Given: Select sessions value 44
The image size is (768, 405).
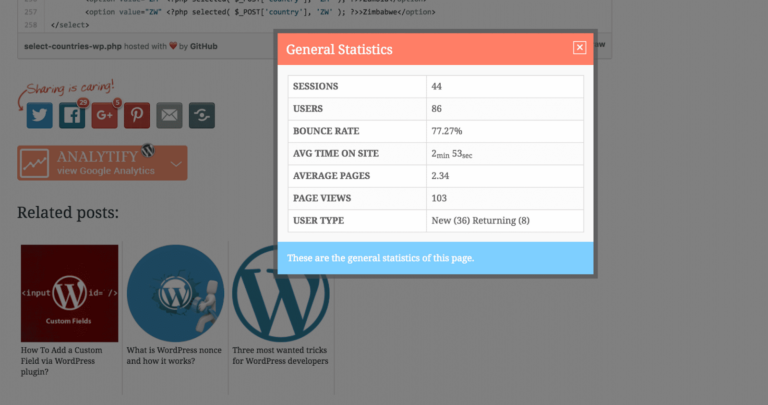Looking at the screenshot, I should coord(436,86).
